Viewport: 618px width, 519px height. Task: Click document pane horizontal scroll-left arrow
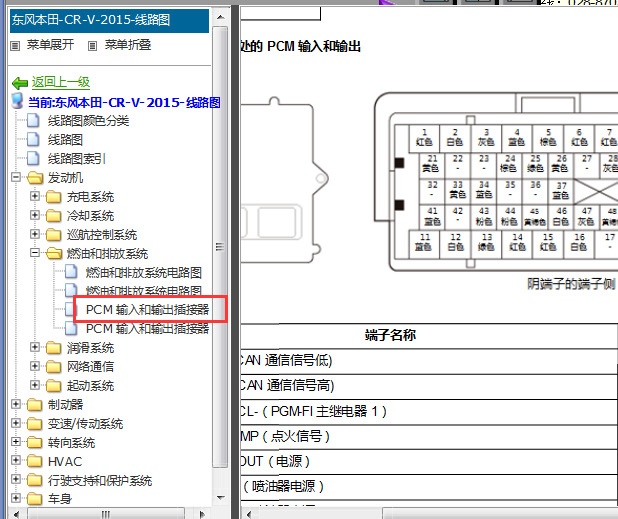coord(249,514)
